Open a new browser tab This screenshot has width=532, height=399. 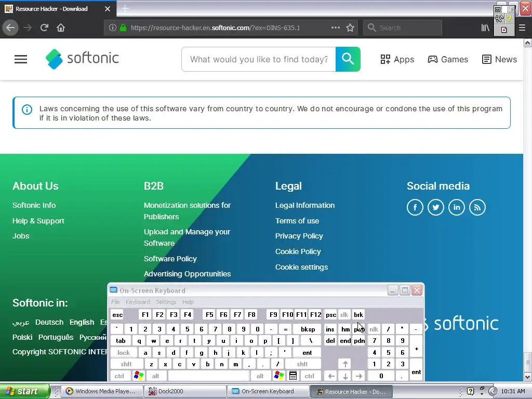click(125, 8)
